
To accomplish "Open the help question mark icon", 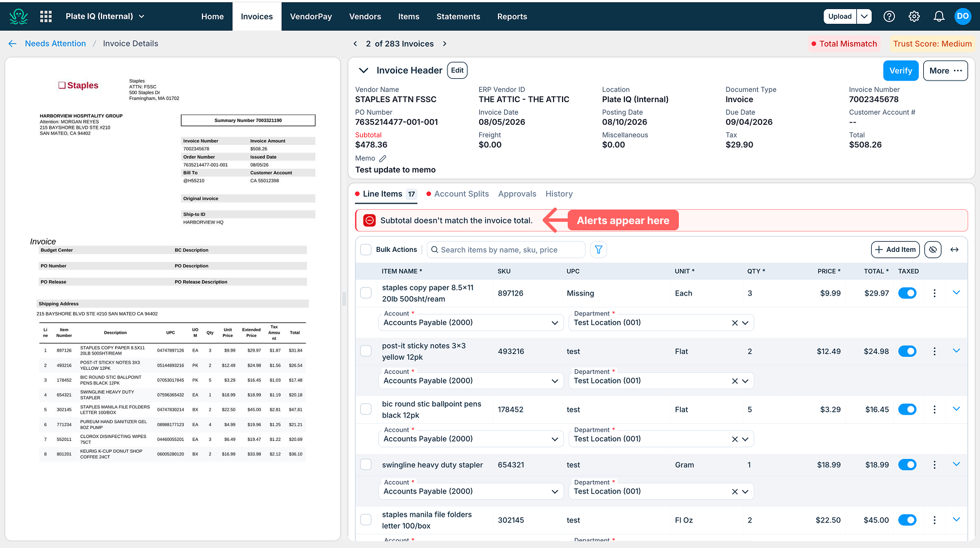I will pyautogui.click(x=889, y=16).
